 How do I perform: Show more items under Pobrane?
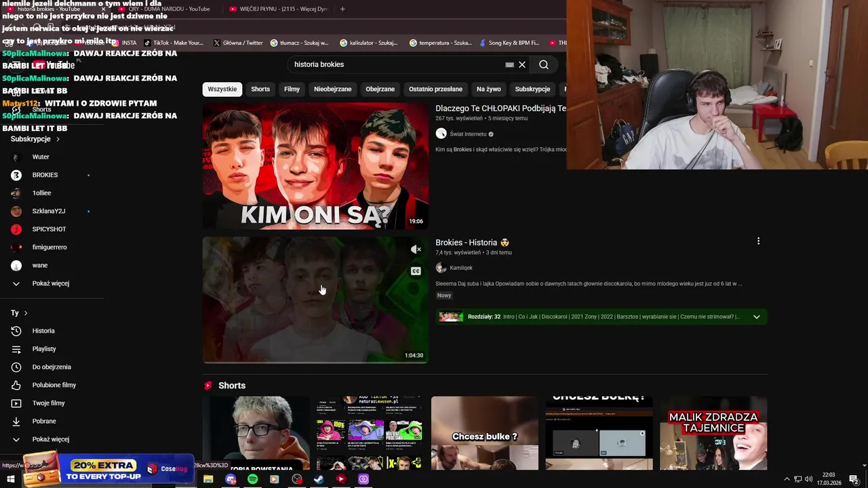coord(51,439)
